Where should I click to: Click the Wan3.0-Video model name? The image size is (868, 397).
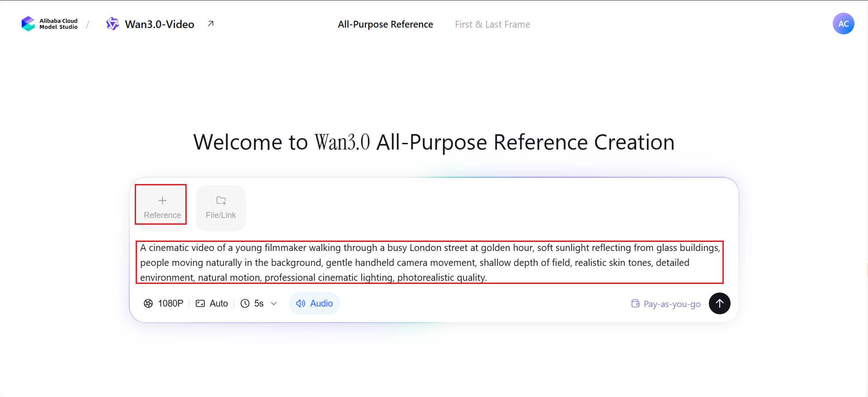pos(160,24)
